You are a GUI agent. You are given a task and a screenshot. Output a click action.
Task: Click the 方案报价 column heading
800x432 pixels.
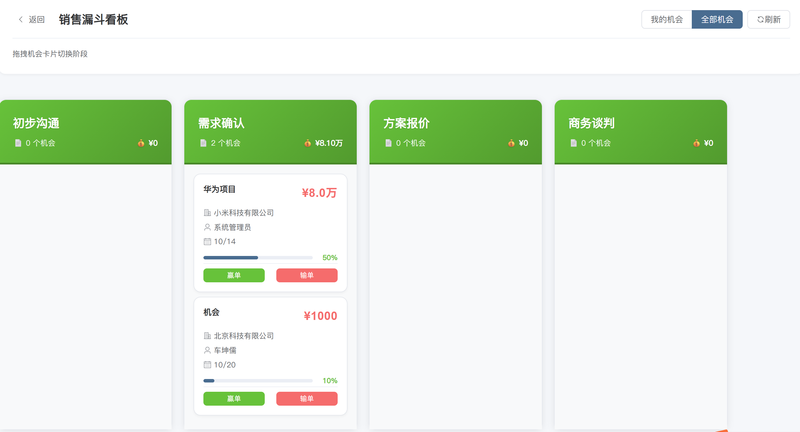coord(406,123)
